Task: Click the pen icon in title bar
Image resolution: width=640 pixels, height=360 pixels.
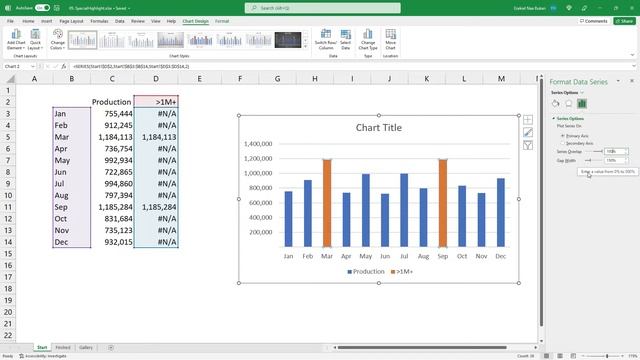Action: point(584,8)
